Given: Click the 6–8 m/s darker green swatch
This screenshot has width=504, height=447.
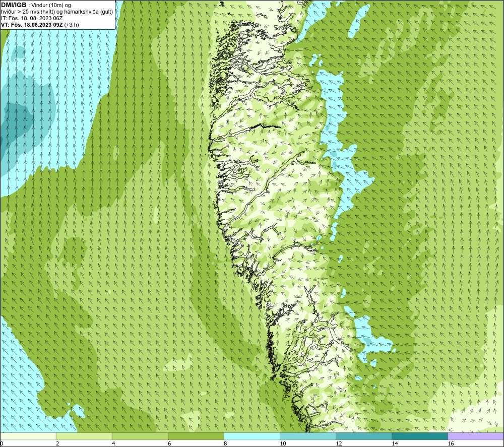Looking at the screenshot, I should (196, 436).
